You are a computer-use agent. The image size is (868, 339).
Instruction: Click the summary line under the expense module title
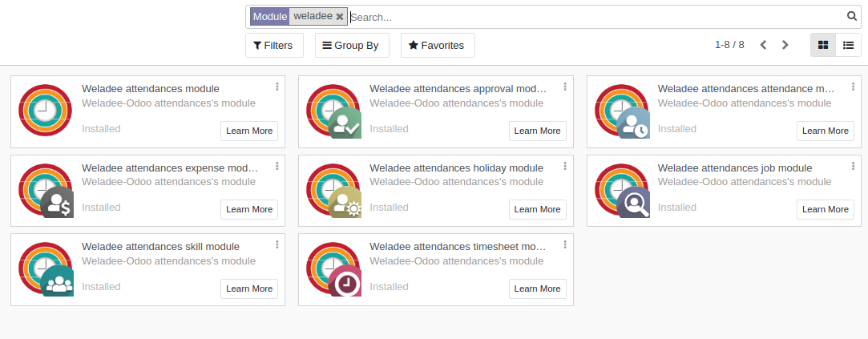pos(169,182)
